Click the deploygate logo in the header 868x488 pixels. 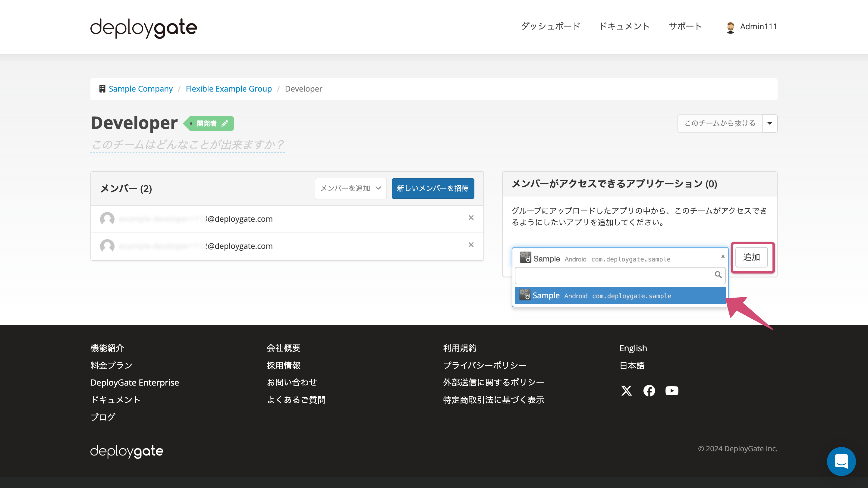coord(143,28)
